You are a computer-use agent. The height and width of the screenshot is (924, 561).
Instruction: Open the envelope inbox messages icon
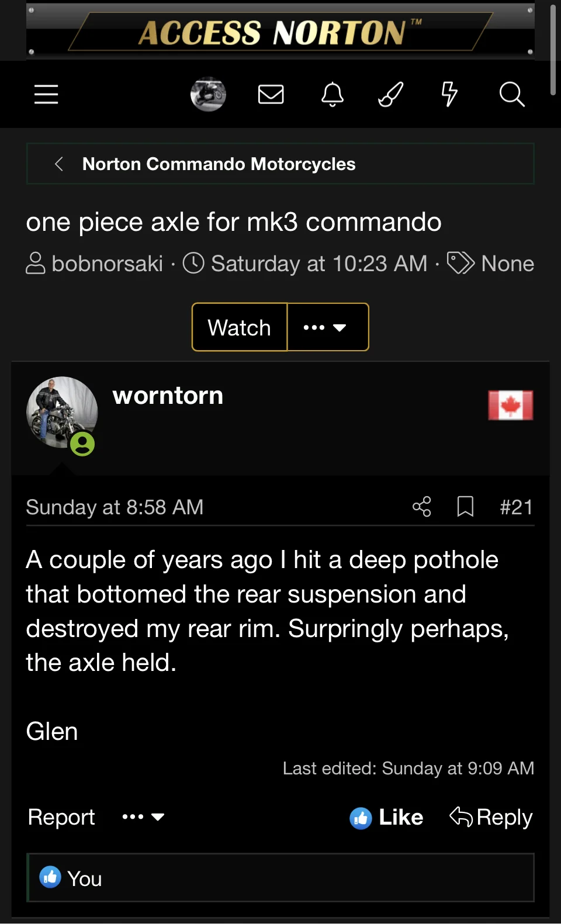(271, 94)
